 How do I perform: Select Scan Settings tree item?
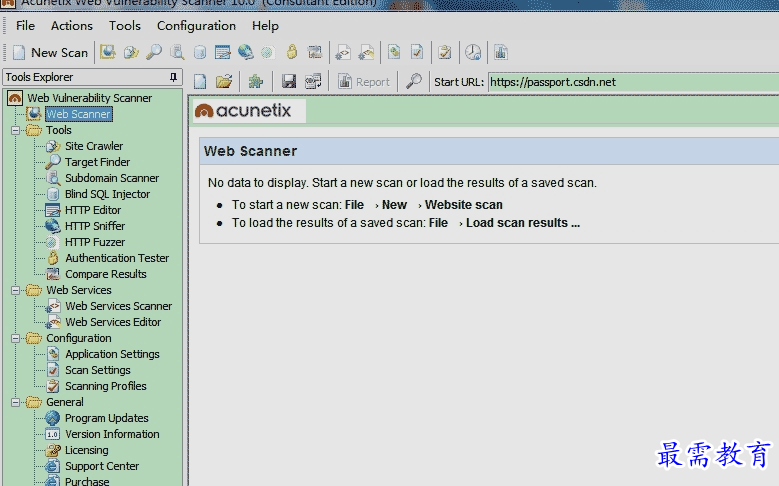(97, 370)
